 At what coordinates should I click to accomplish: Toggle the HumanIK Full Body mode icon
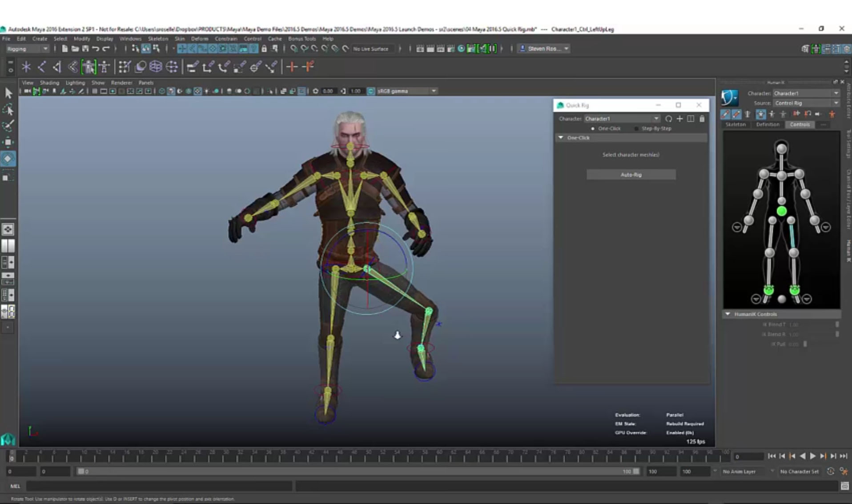coord(761,114)
